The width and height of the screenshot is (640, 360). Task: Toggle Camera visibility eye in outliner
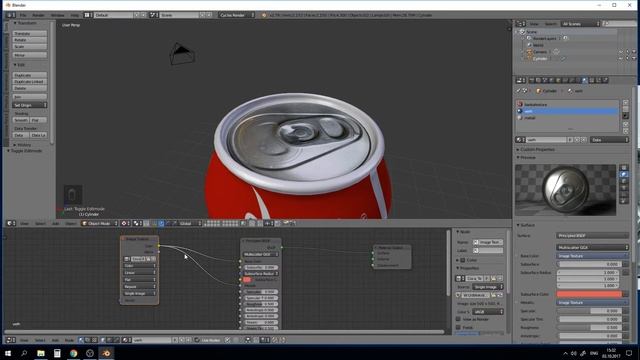click(x=621, y=52)
